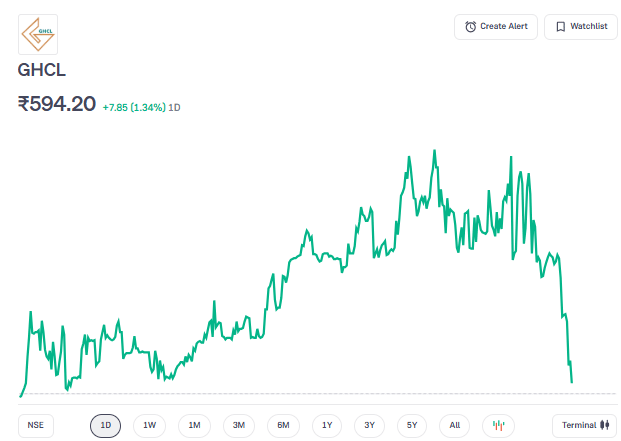Click the bookmark icon in Watchlist
The image size is (621, 441).
pyautogui.click(x=561, y=27)
